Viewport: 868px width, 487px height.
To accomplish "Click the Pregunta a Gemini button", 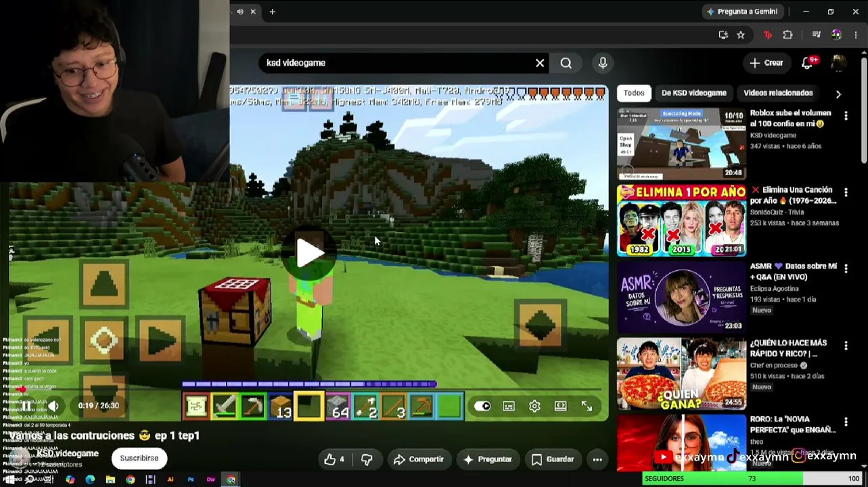I will [x=742, y=11].
